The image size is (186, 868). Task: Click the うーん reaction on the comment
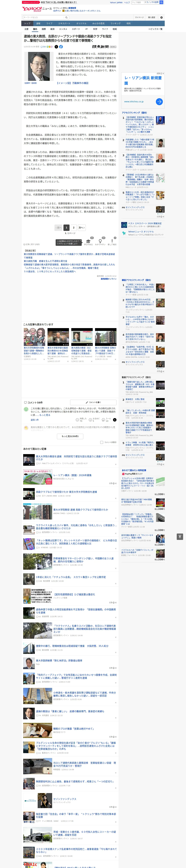point(104,420)
